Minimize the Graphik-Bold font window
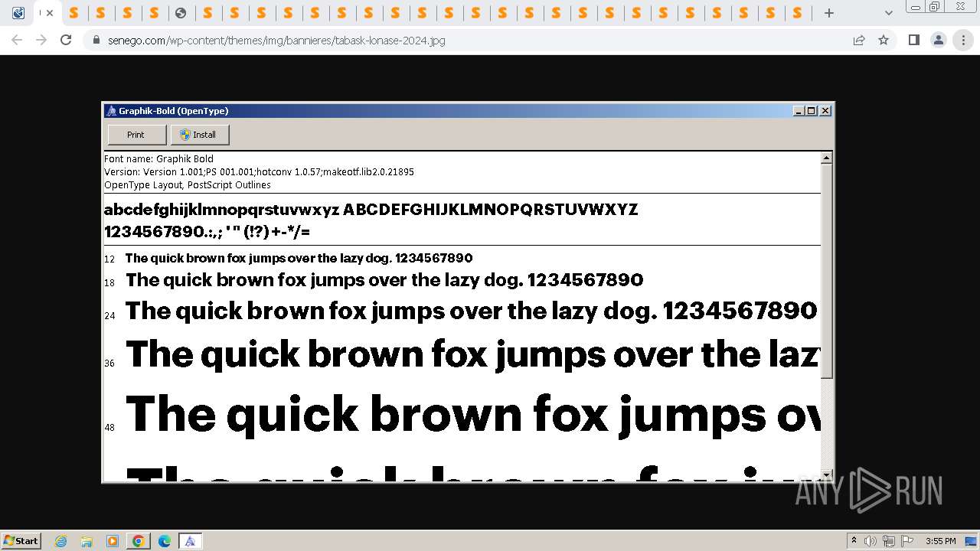Screen dimensions: 980x551 coord(799,111)
